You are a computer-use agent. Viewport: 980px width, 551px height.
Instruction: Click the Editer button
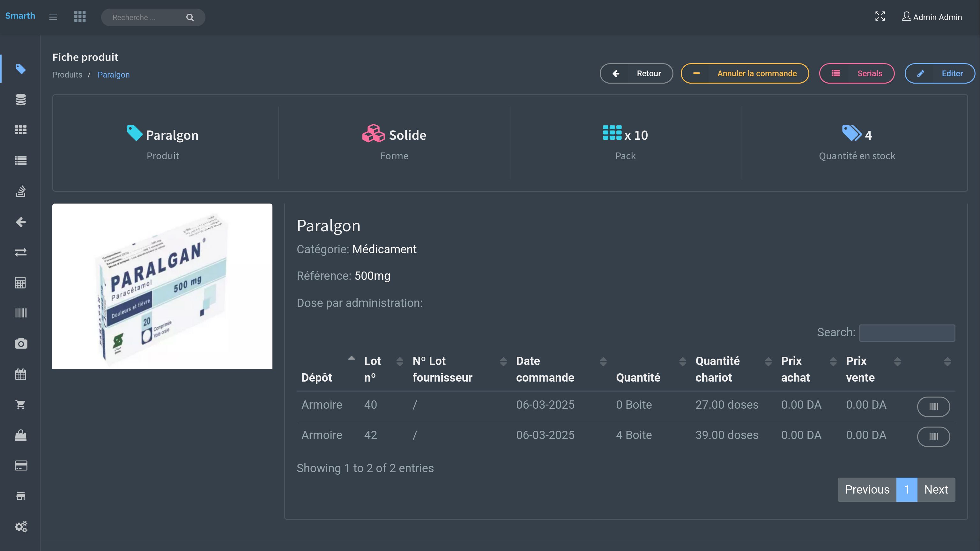click(x=940, y=73)
